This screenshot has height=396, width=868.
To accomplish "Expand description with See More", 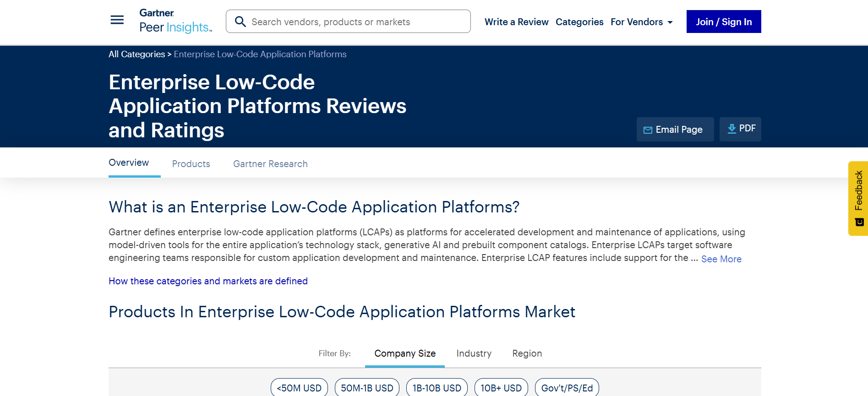I will point(721,259).
